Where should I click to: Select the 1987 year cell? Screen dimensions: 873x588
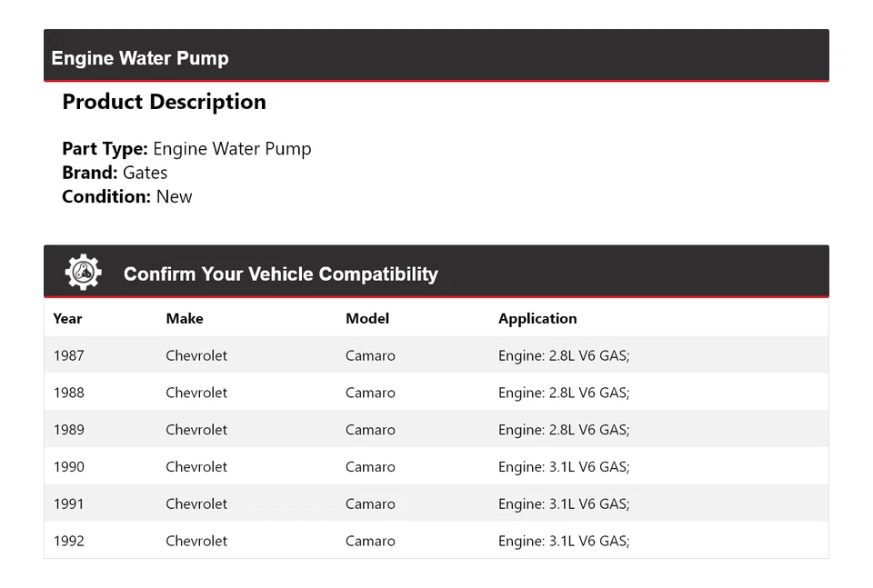[68, 355]
